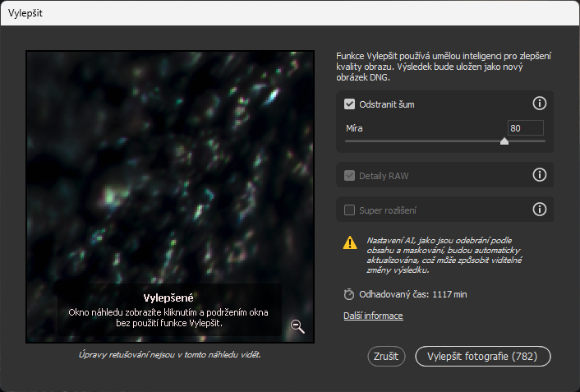Enable the Super rozlišení checkbox

pos(350,210)
